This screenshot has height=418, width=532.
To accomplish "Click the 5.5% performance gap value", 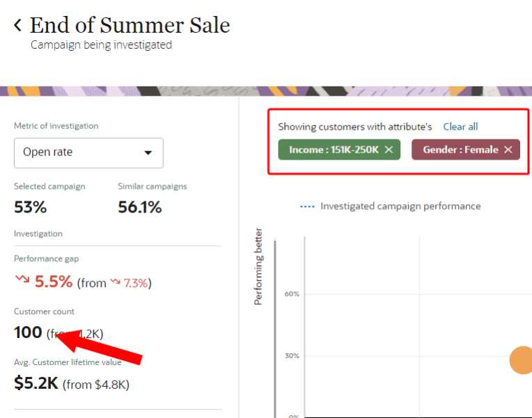I will click(x=53, y=281).
